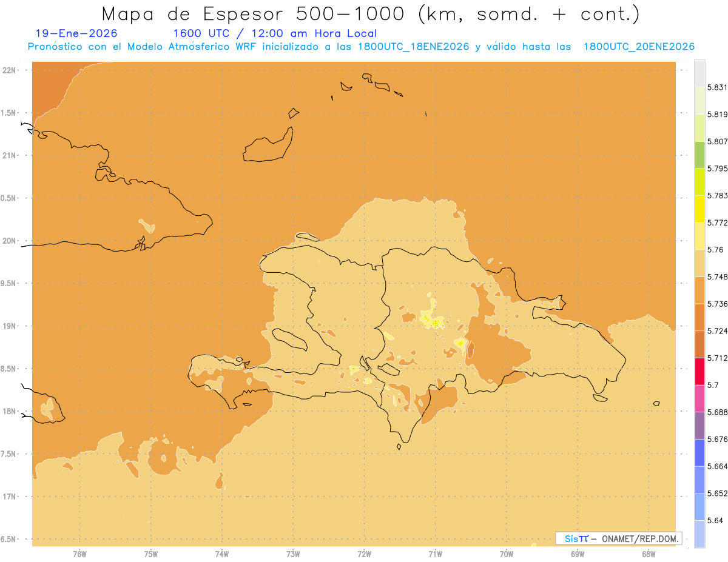The height and width of the screenshot is (562, 728).
Task: Click the longitude axis label 76W
Action: [79, 554]
